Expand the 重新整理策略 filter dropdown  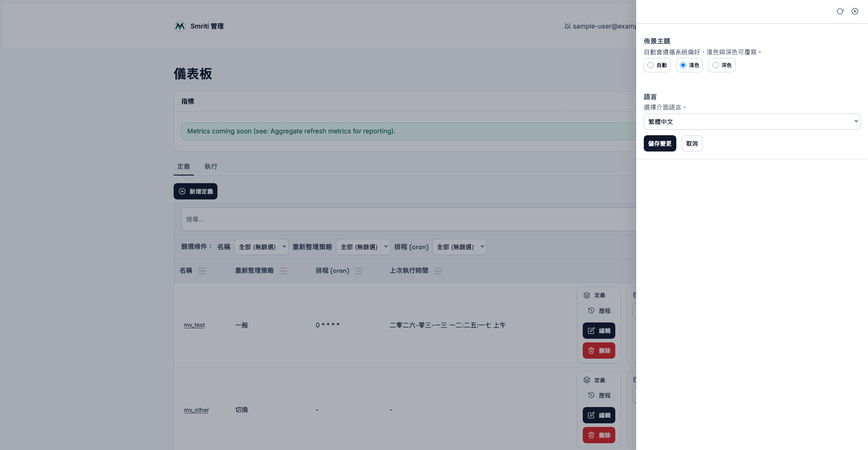(x=363, y=247)
